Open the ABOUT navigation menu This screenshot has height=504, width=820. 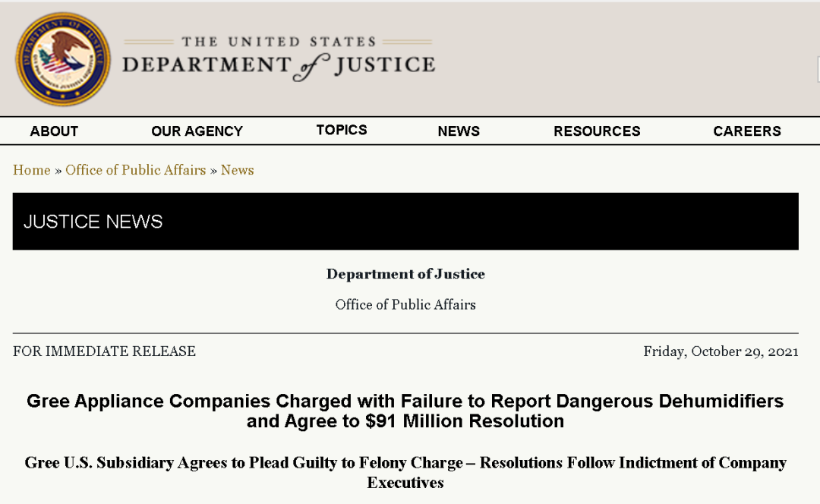pyautogui.click(x=54, y=131)
